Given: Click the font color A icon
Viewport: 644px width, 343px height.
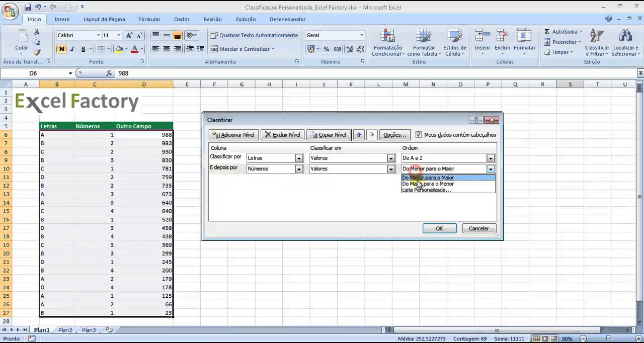Looking at the screenshot, I should click(135, 49).
